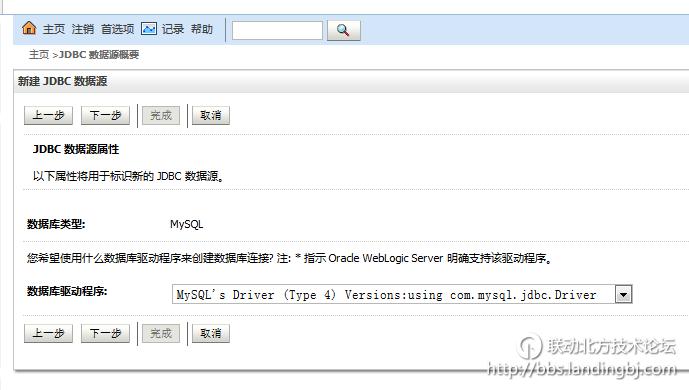
Task: Click 注销 to log out
Action: coord(83,29)
